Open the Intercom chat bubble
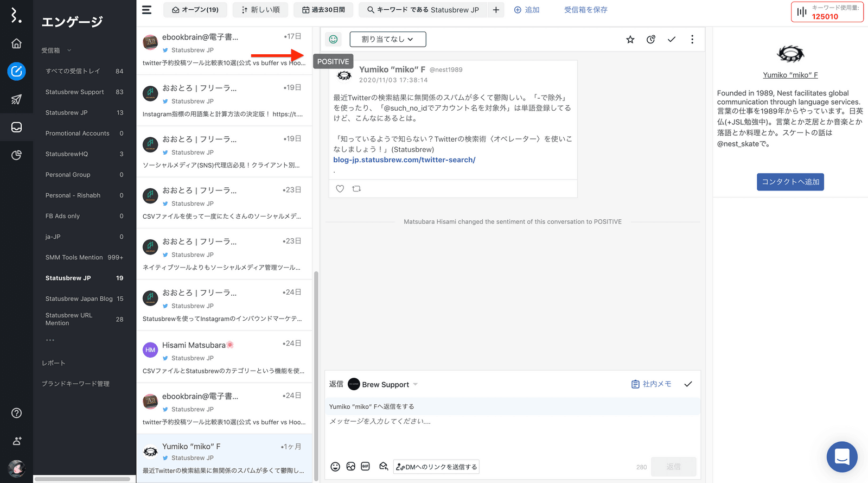868x483 pixels. click(841, 457)
